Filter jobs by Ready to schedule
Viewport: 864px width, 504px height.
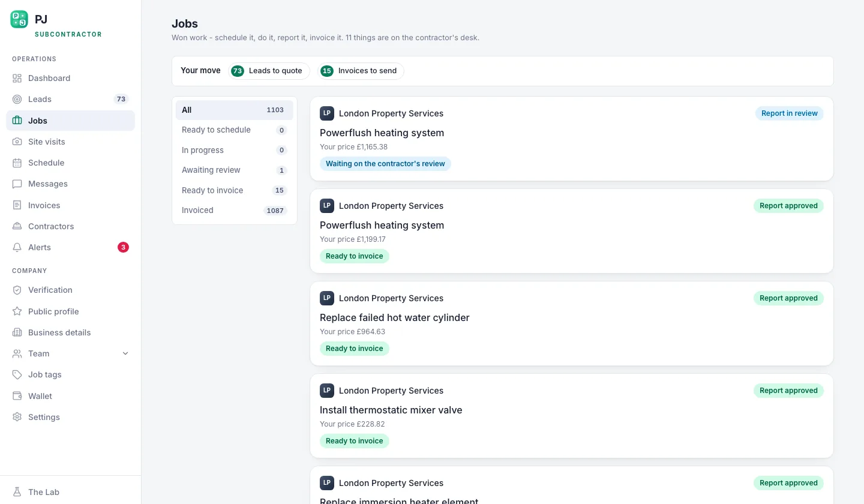235,130
